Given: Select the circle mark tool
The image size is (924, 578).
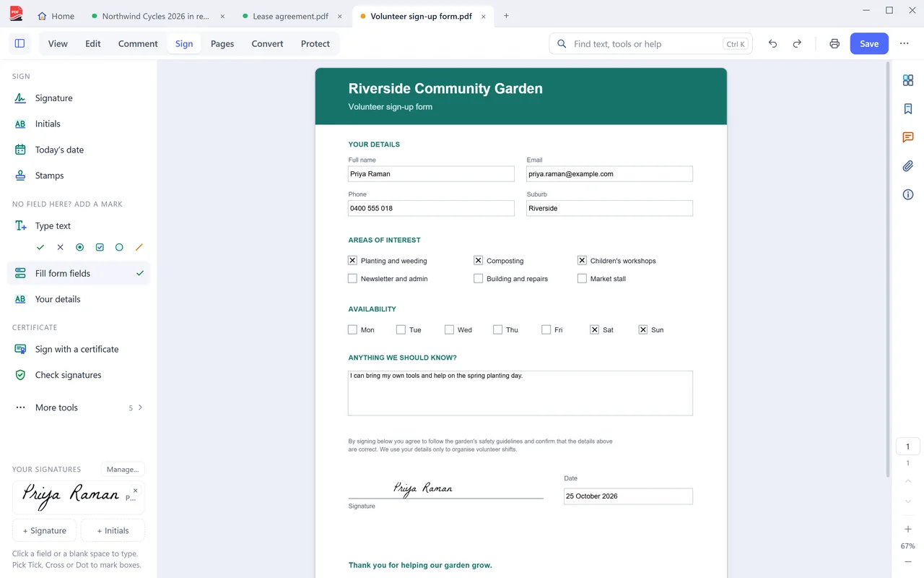Looking at the screenshot, I should [119, 247].
